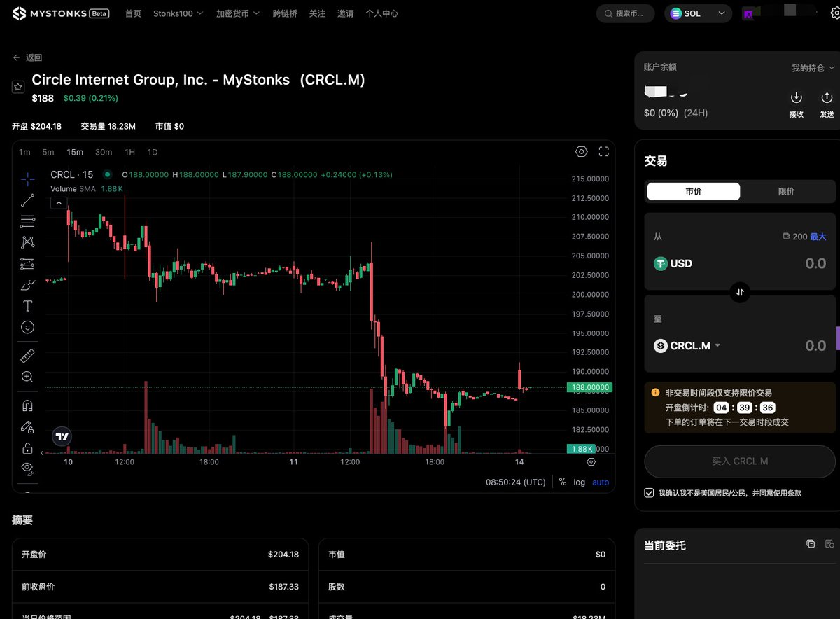Open the Stonks100 dropdown menu

click(178, 13)
